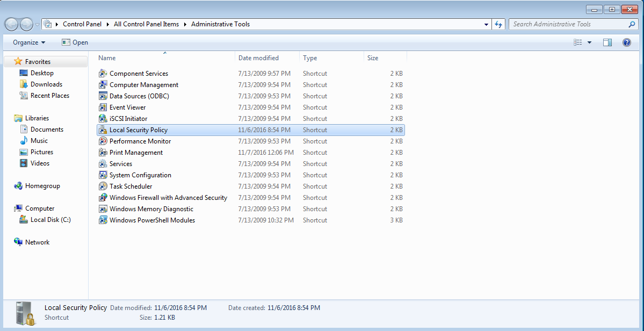
Task: Open the Organize dropdown menu
Action: coord(29,42)
